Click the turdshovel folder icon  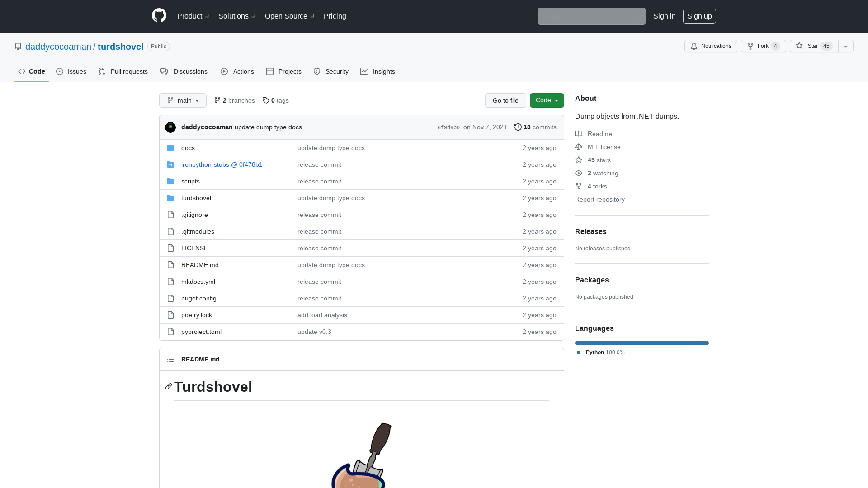point(170,198)
